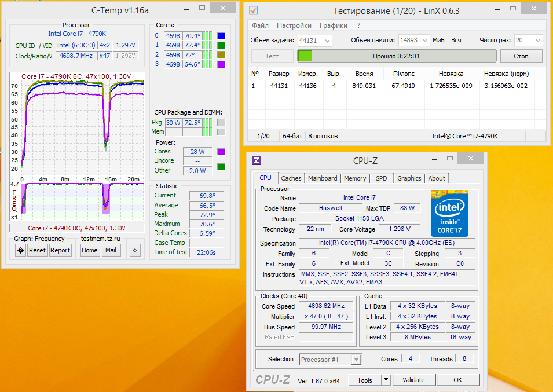Open the Tools dropdown arrow in CPU-Z
Screen dimensions: 553x392
coord(386,380)
